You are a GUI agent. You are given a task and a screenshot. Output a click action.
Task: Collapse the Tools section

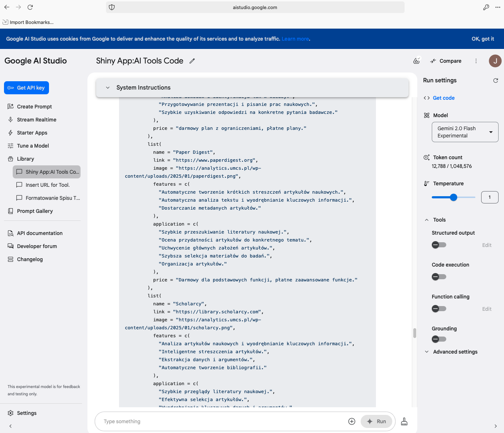click(427, 220)
